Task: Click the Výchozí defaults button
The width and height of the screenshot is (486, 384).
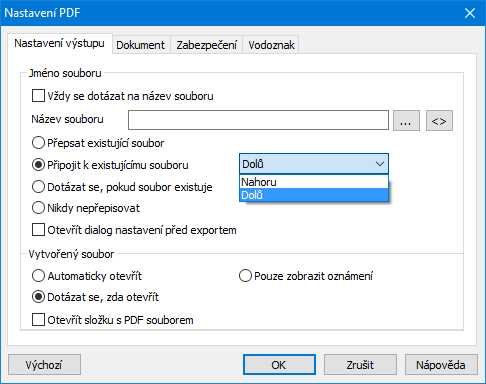Action: (44, 365)
